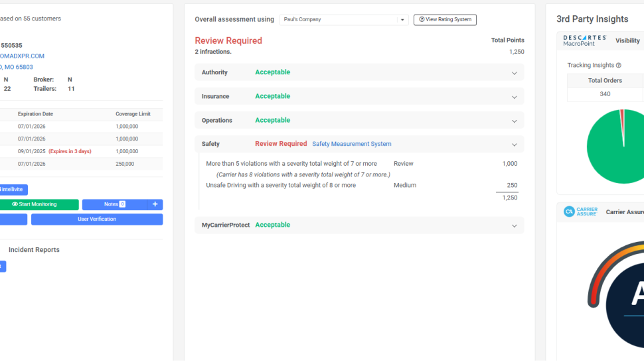Add a note with plus icon
This screenshot has height=362, width=644.
coord(155,205)
